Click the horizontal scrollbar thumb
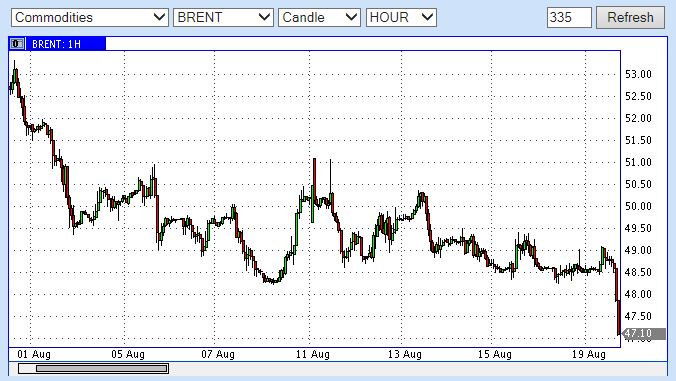The height and width of the screenshot is (381, 676). point(102,369)
